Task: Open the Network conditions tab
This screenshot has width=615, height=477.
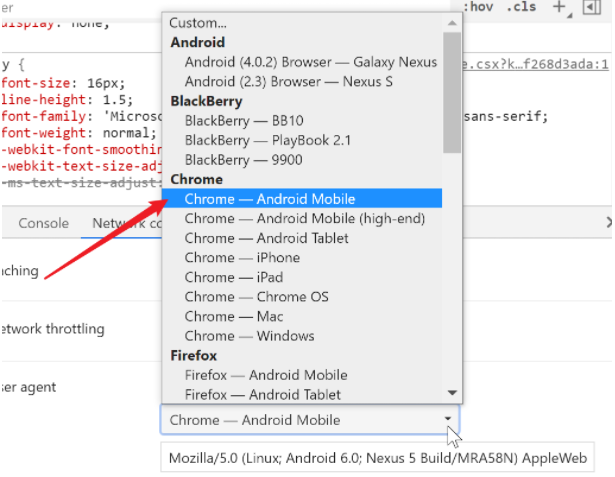Action: click(126, 223)
